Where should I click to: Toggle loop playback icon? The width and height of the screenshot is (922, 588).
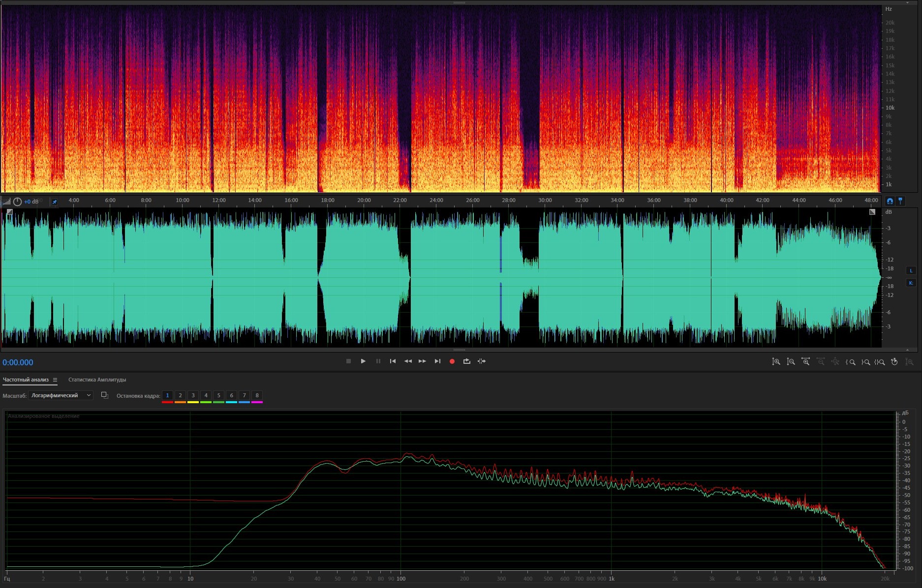[466, 361]
